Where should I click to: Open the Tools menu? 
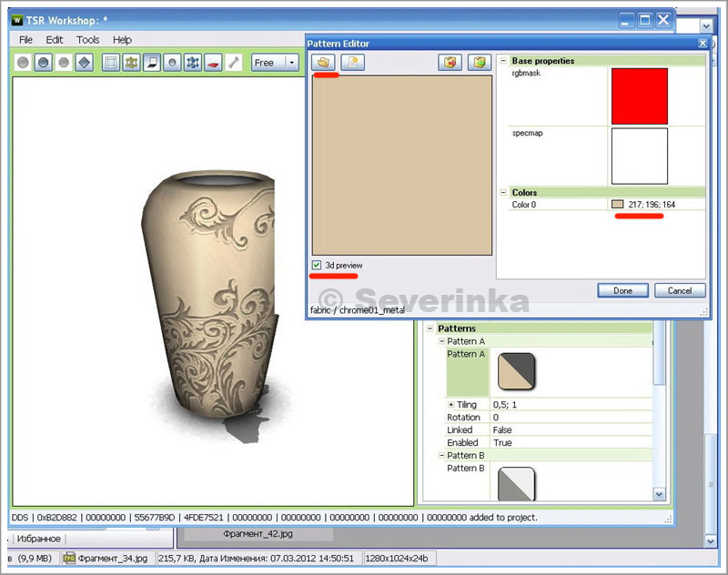coord(88,40)
